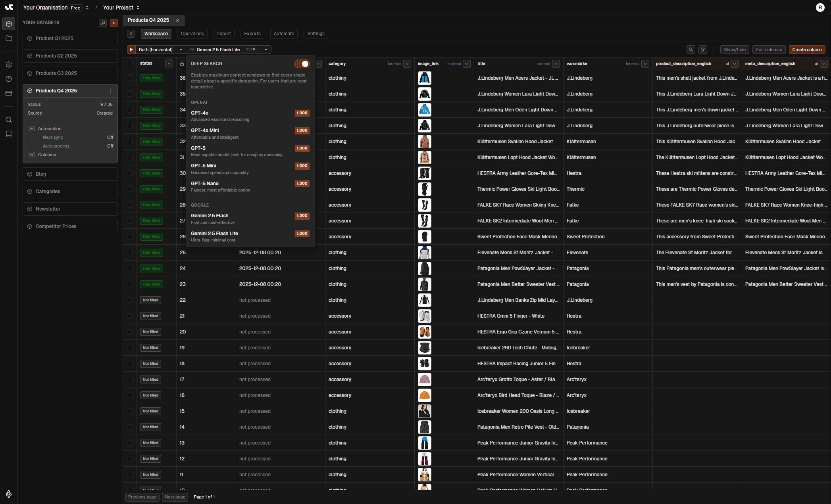Open the billing card icon in sidebar
The image size is (831, 504).
point(9,93)
